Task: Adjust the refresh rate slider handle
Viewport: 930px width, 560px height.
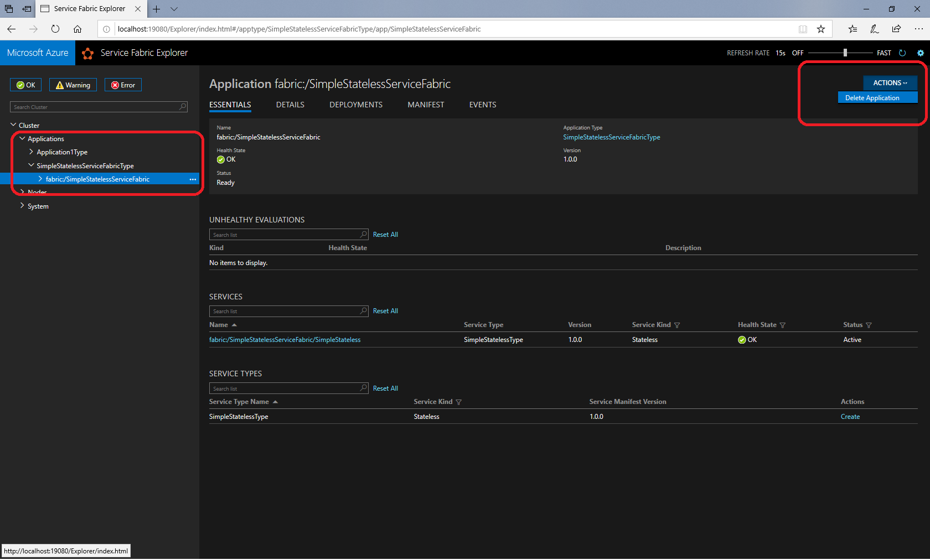Action: pos(845,53)
